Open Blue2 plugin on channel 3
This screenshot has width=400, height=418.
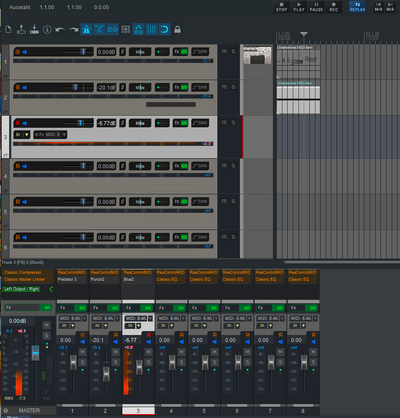(138, 279)
